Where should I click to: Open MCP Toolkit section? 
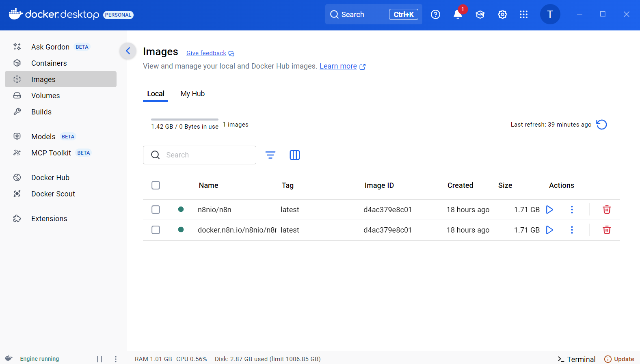pos(61,153)
